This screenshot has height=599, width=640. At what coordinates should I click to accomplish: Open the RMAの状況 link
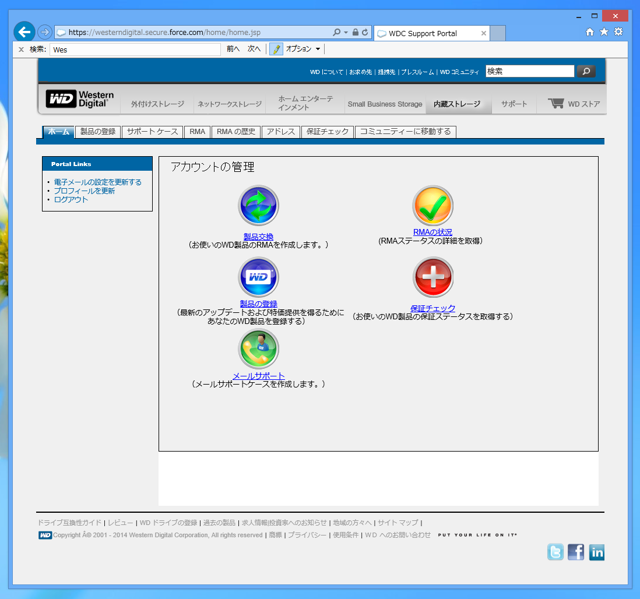point(433,232)
